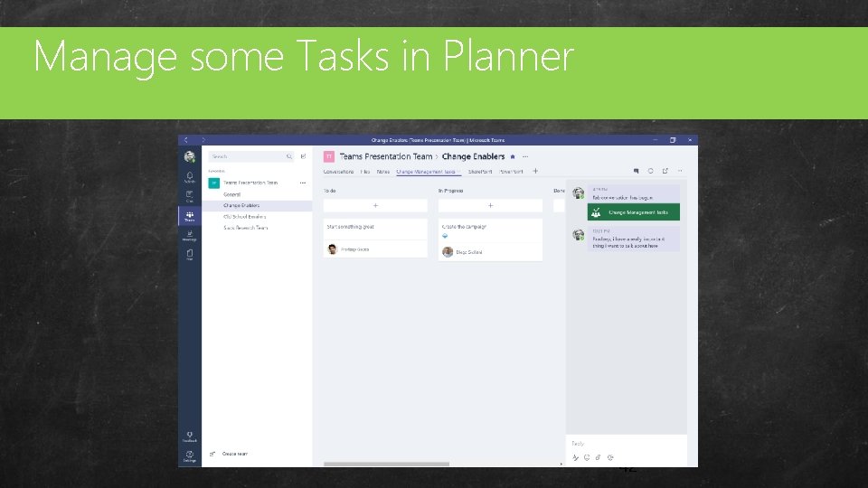This screenshot has height=488, width=868.
Task: Start a new chat with compose icon
Action: 304,156
